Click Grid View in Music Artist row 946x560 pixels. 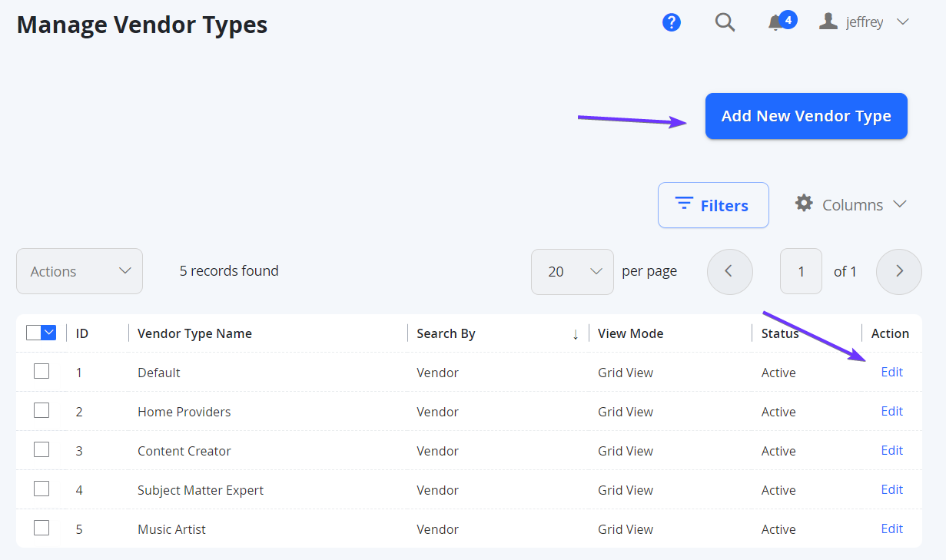coord(626,529)
